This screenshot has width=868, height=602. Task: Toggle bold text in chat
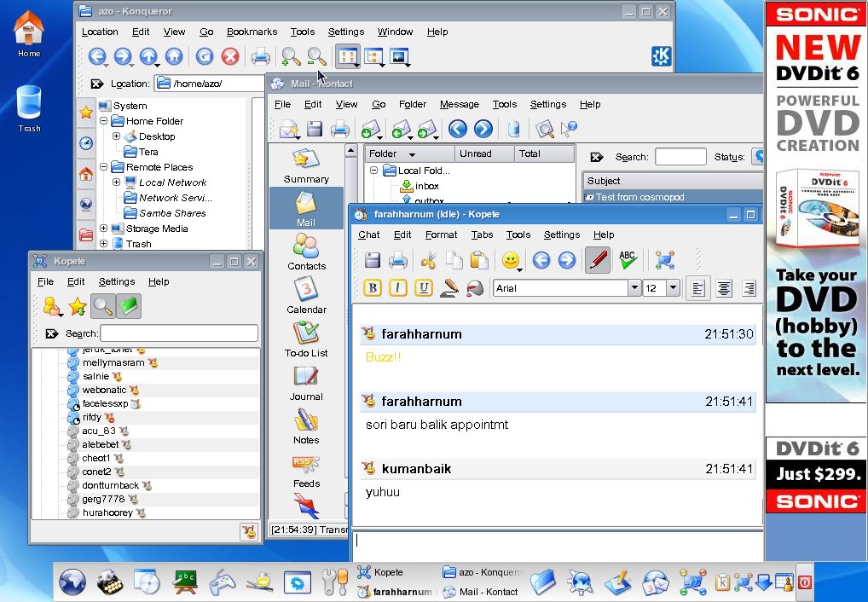point(373,288)
